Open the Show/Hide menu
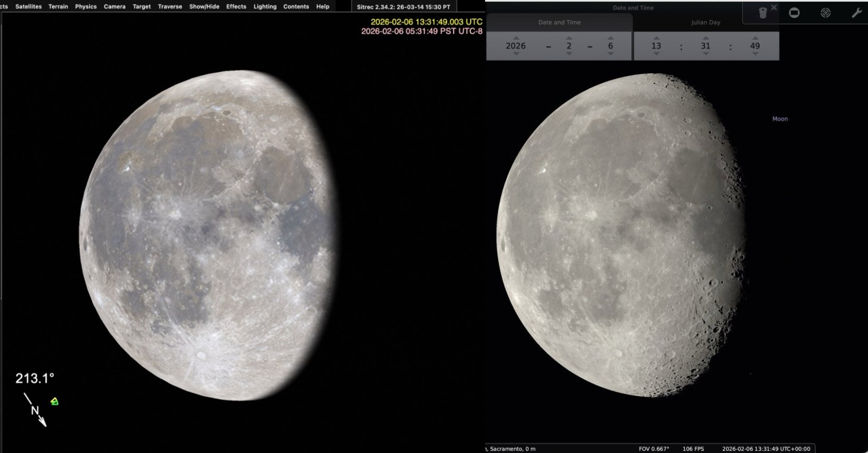The image size is (868, 453). click(204, 7)
